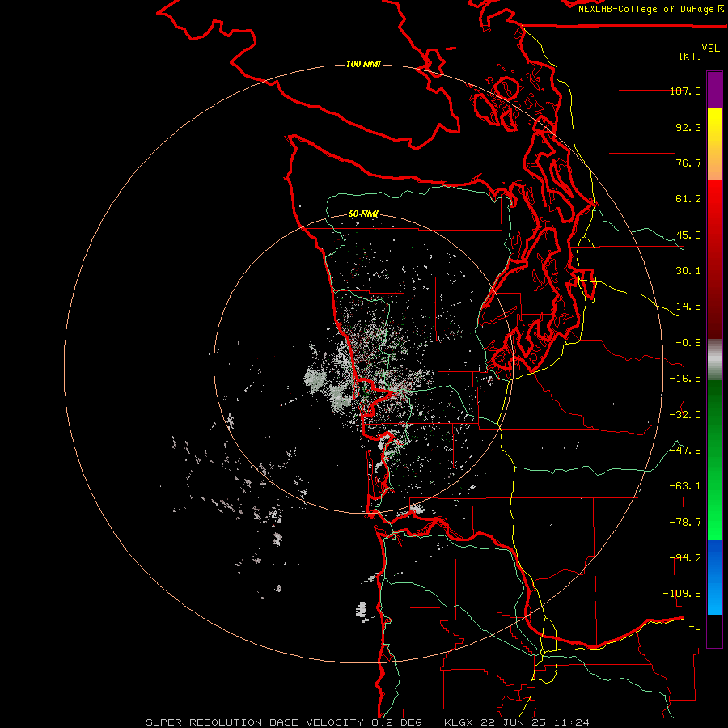728x728 pixels.
Task: Pick the gray near-zero color bar segment
Action: [714, 360]
